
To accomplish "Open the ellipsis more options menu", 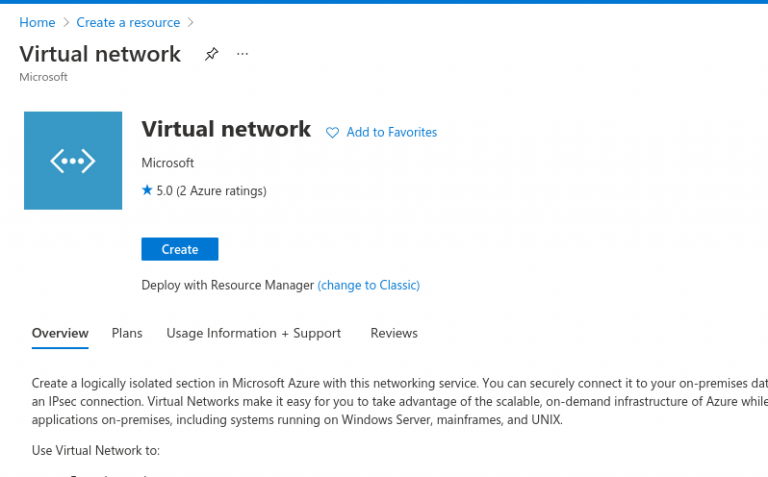I will 242,54.
